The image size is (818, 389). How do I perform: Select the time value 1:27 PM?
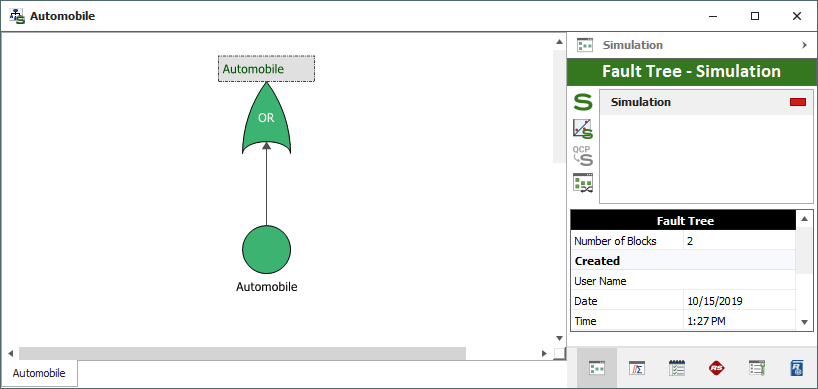tap(739, 321)
